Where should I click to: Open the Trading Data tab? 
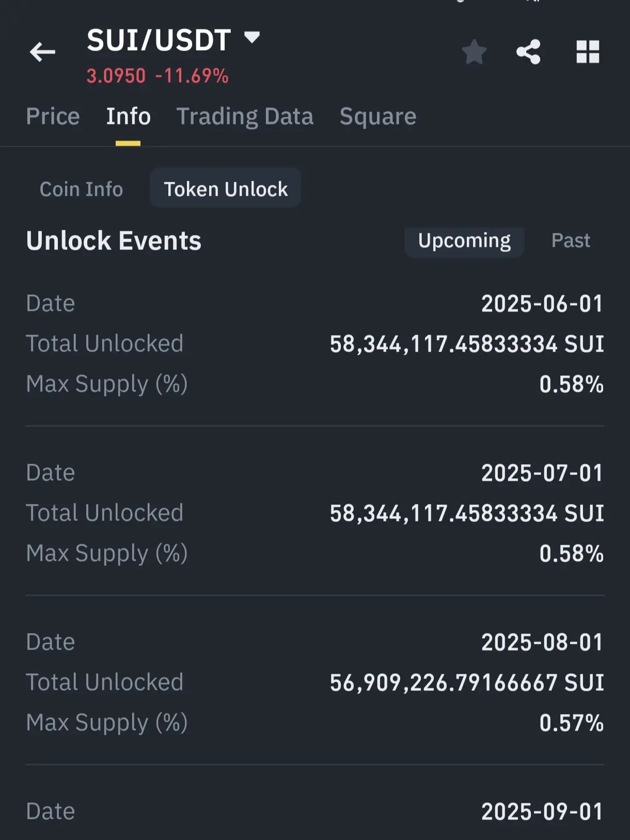245,116
